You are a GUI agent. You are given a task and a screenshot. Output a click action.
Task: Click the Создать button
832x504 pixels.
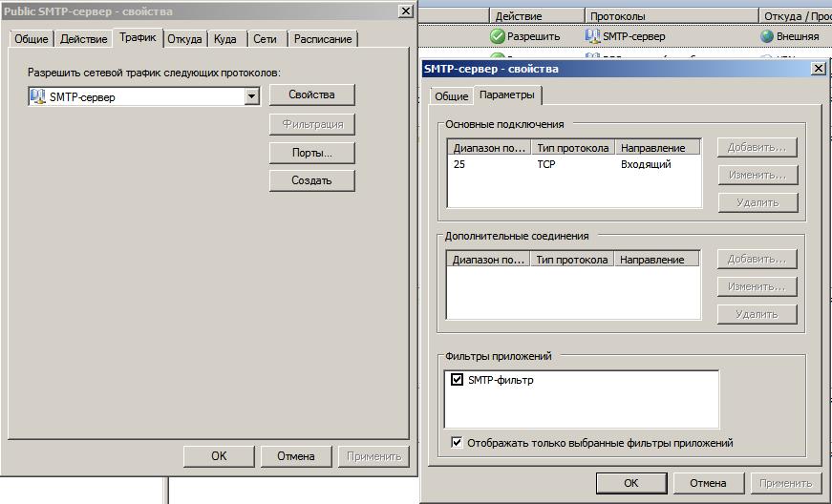pos(311,180)
